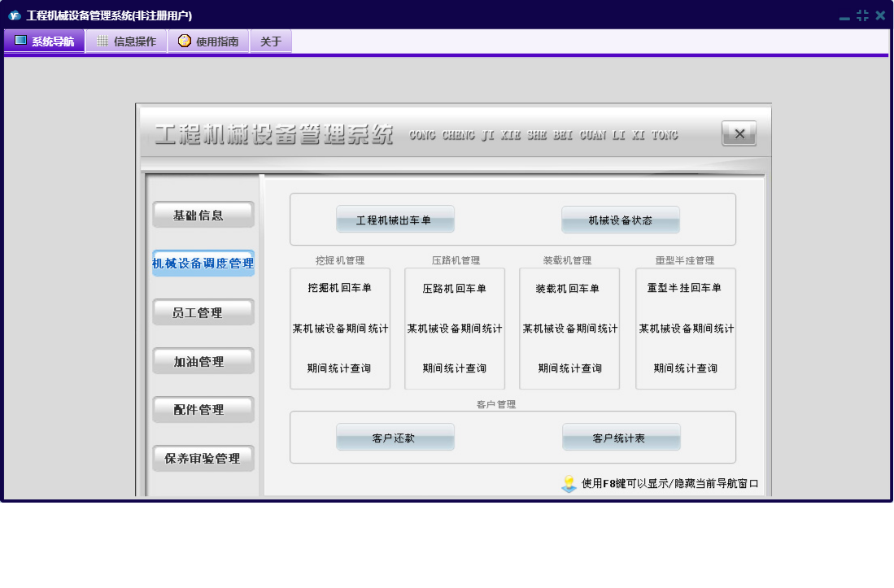Click the 保养审验管理 sidebar button
Viewport: 894px width, 588px height.
(203, 459)
